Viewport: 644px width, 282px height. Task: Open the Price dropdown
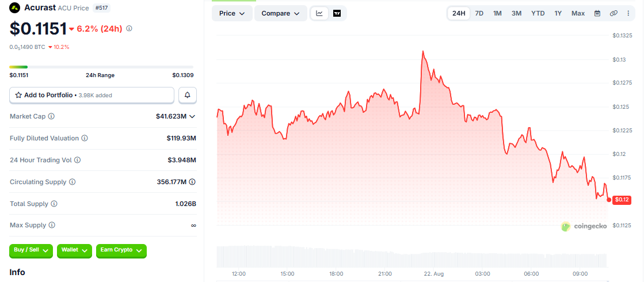coord(232,13)
